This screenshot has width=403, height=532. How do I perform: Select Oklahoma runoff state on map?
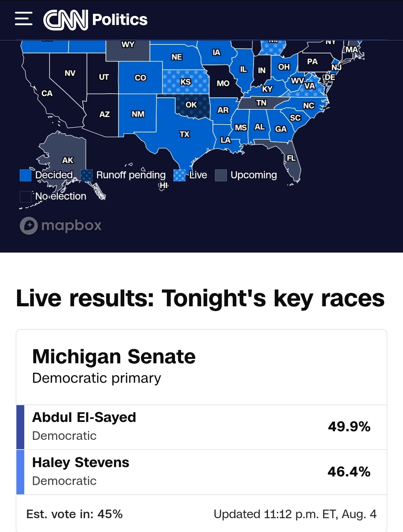[x=191, y=105]
